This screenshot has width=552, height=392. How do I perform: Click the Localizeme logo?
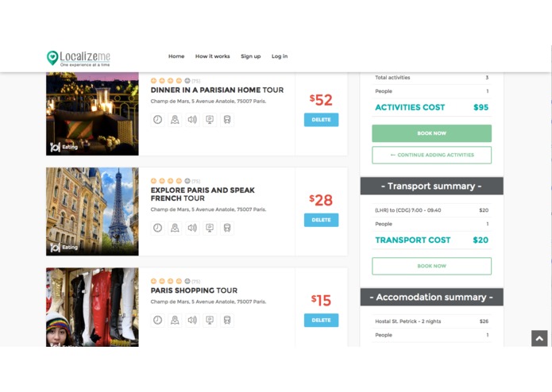pyautogui.click(x=79, y=58)
